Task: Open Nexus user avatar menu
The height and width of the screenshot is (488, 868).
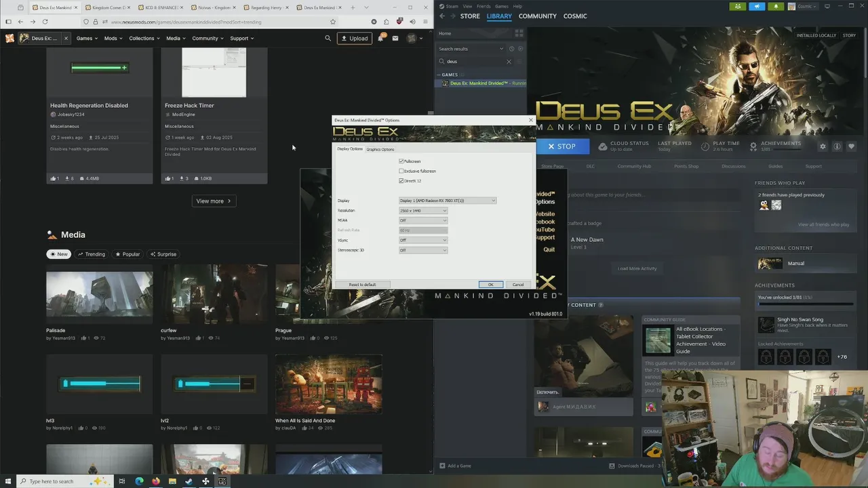Action: (414, 38)
